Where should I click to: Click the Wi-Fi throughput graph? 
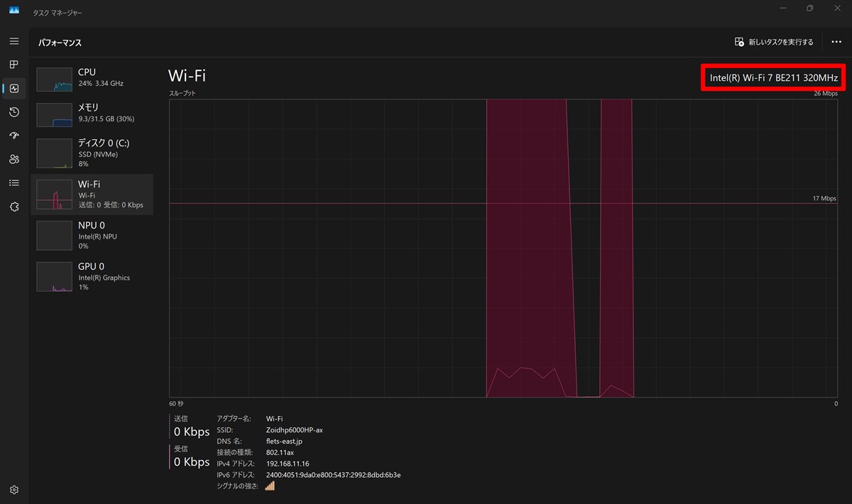503,248
